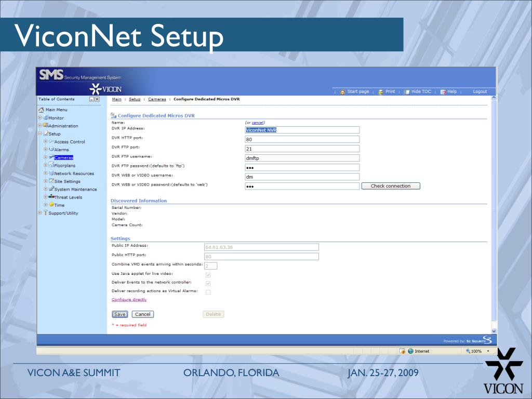Expand the Network Resources node

coord(46,173)
